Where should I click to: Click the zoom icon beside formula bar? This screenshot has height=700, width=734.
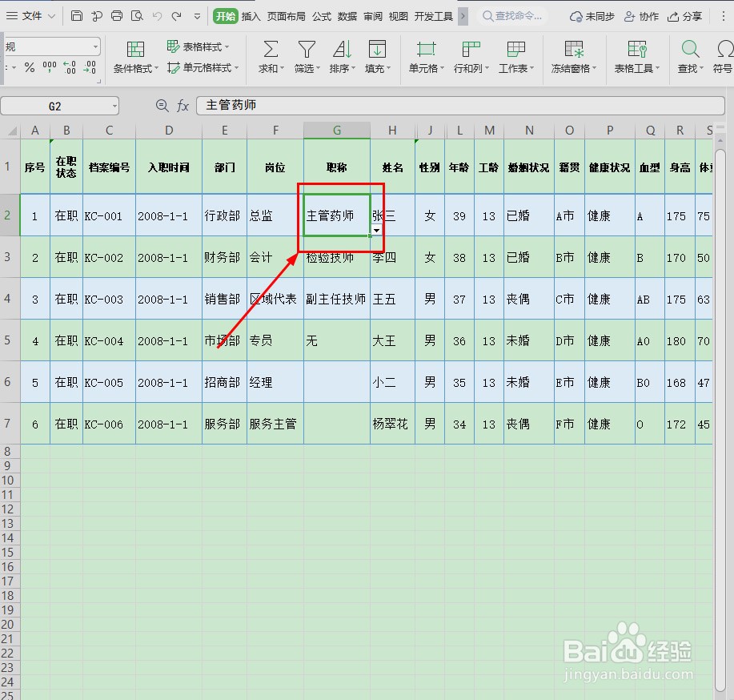coord(162,106)
